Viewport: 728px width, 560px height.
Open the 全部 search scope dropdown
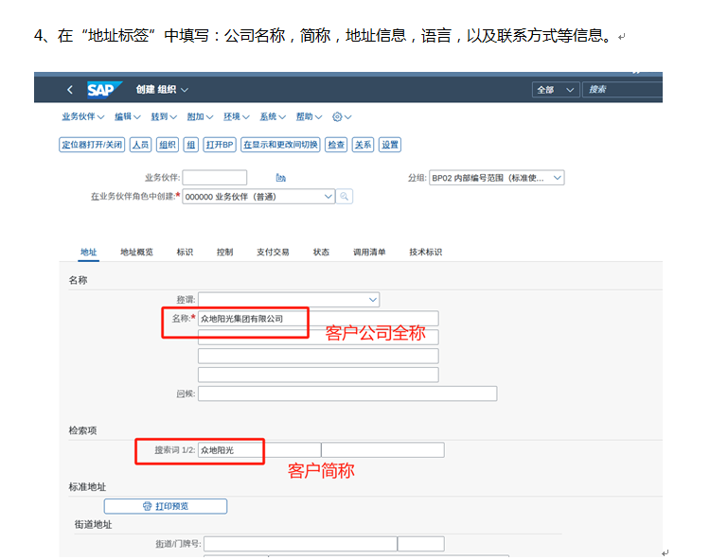[x=556, y=89]
